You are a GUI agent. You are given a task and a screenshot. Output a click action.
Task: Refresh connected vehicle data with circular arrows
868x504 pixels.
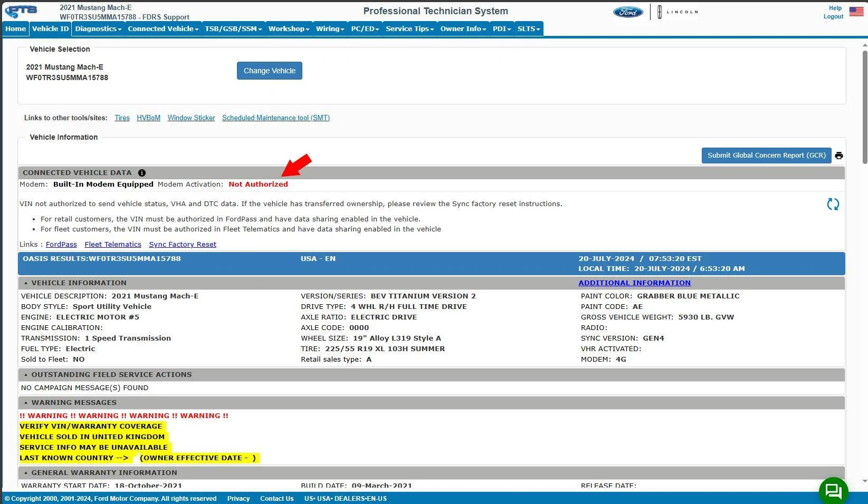coord(833,205)
